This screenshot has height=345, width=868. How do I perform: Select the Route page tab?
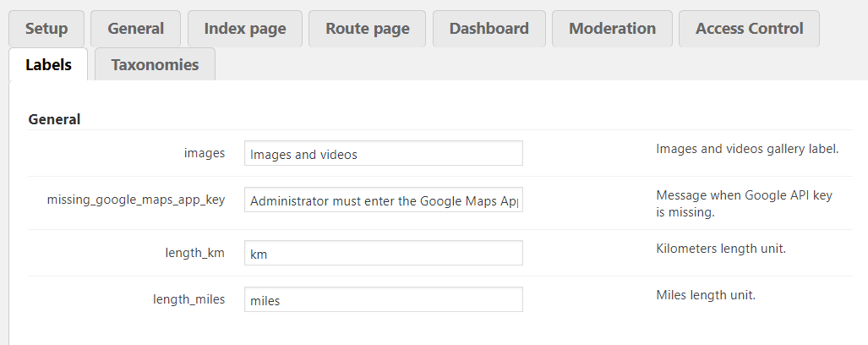[x=368, y=29]
